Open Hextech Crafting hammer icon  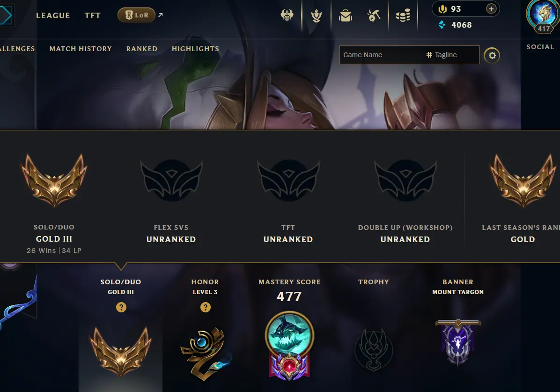[374, 15]
